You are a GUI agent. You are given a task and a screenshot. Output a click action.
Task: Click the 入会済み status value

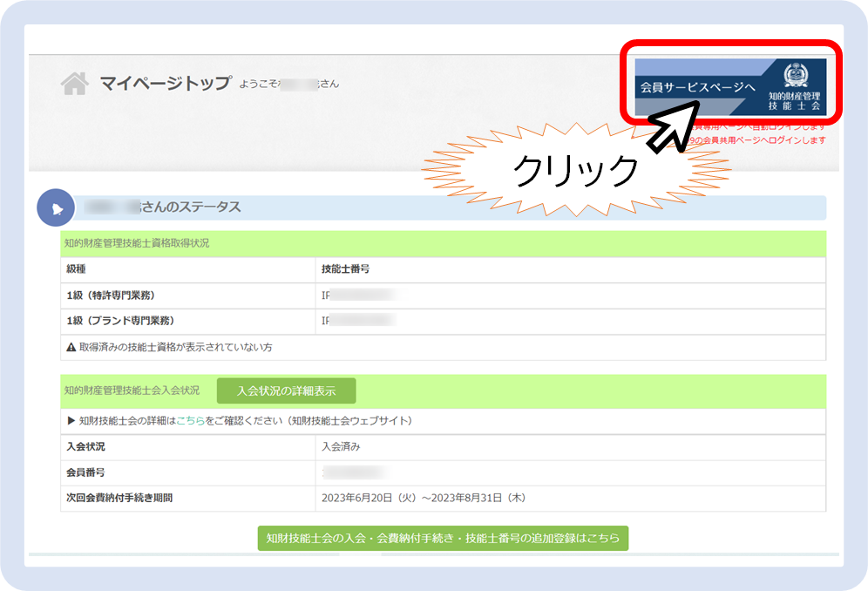tap(341, 447)
